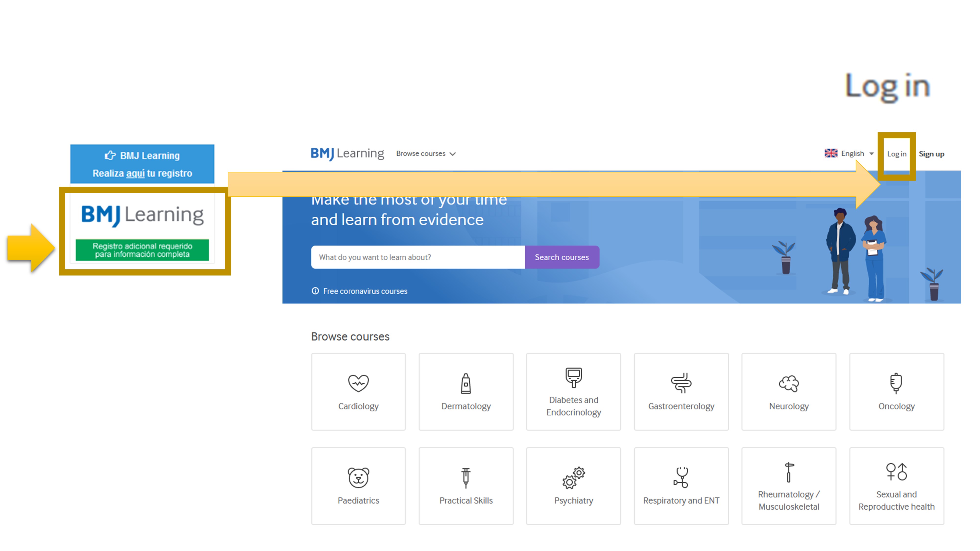This screenshot has height=551, width=980.
Task: Click the green Registro adicional requerido button
Action: pos(142,250)
